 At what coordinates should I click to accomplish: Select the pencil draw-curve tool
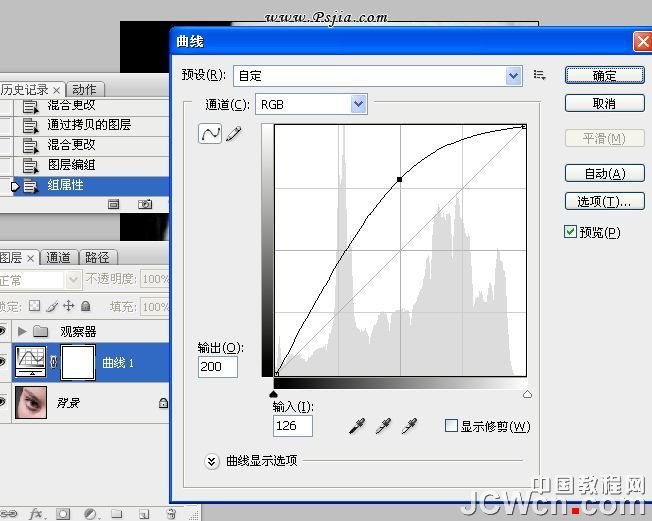[x=234, y=133]
